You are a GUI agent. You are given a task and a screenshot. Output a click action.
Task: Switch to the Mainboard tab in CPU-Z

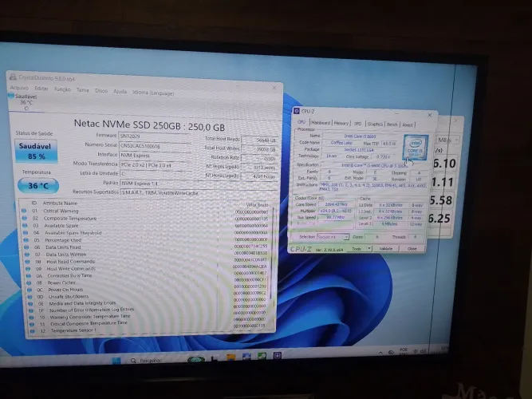point(321,123)
